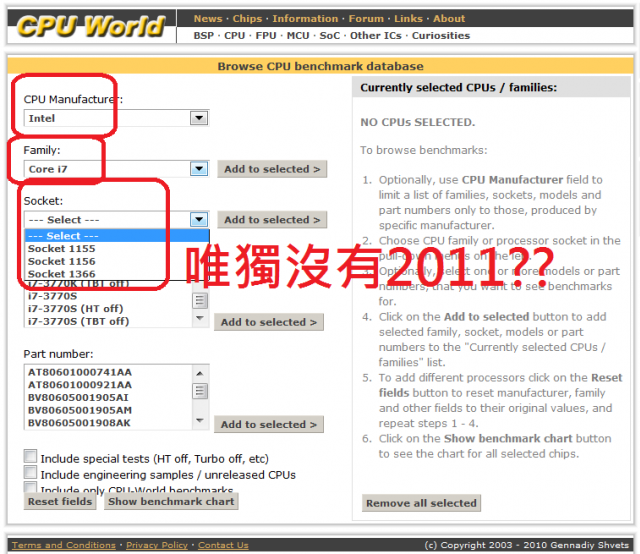
Task: Open the Terms and Conditions link
Action: click(64, 545)
